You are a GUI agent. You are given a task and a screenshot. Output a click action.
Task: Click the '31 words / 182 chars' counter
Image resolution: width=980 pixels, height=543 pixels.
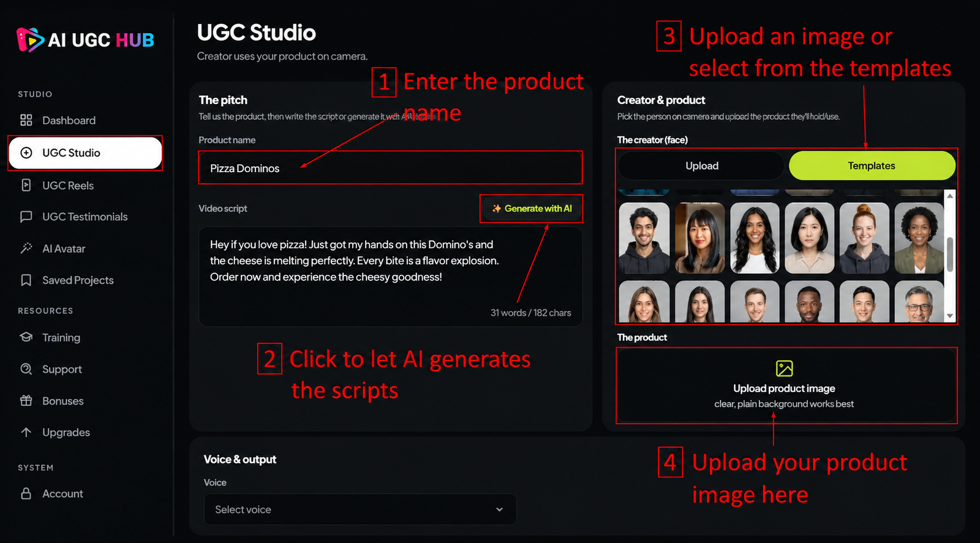530,312
